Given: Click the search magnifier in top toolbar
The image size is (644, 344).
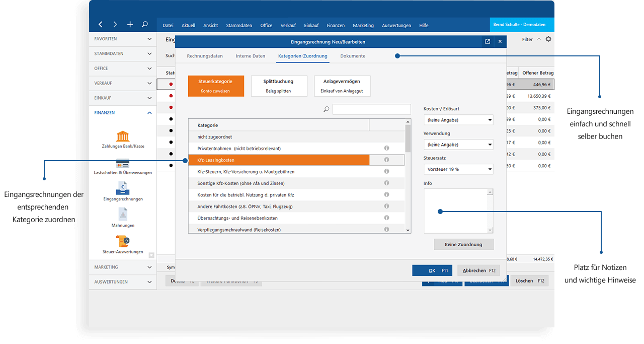Looking at the screenshot, I should point(145,24).
